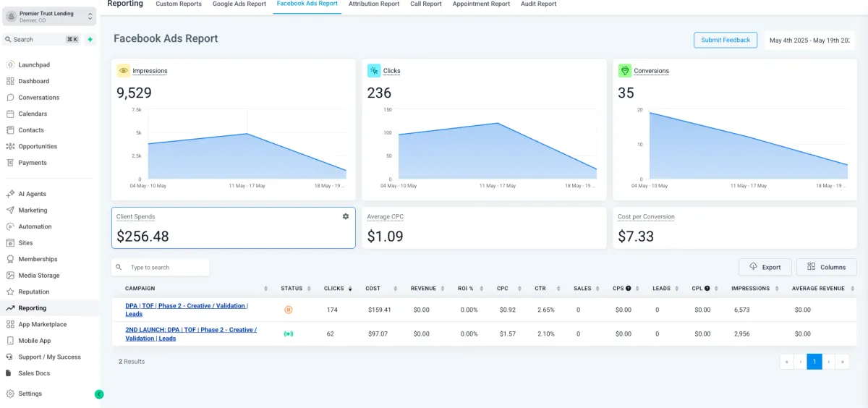The width and height of the screenshot is (868, 408).
Task: Open the date range picker May 4th 2025
Action: coord(809,41)
